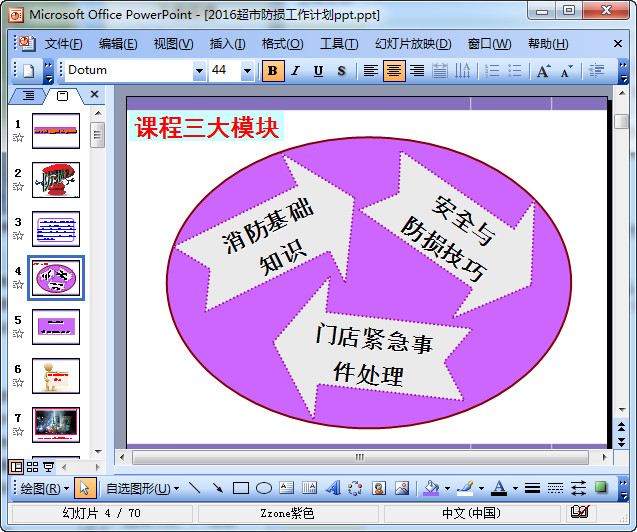Toggle numbered list
The image size is (637, 532).
click(492, 71)
